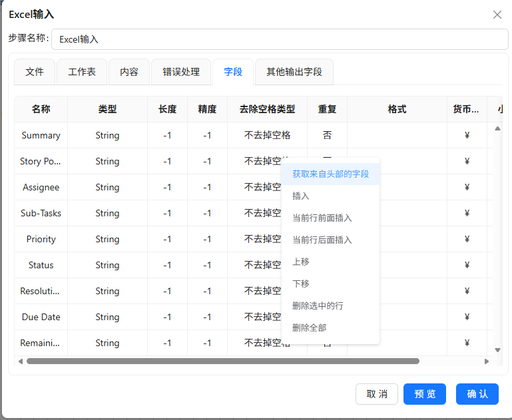Click the table scroll down arrow
Image resolution: width=512 pixels, height=420 pixels.
(x=497, y=350)
